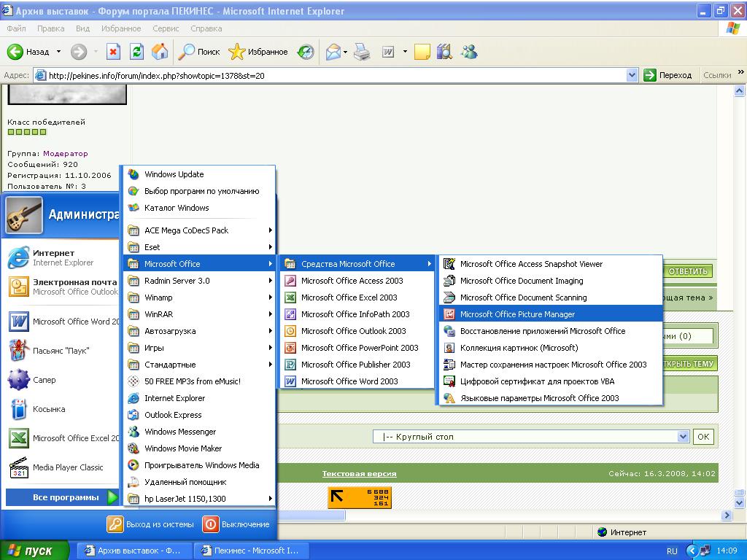Launch Microsoft Office PowerPoint 2003
This screenshot has width=747, height=560.
click(x=357, y=348)
